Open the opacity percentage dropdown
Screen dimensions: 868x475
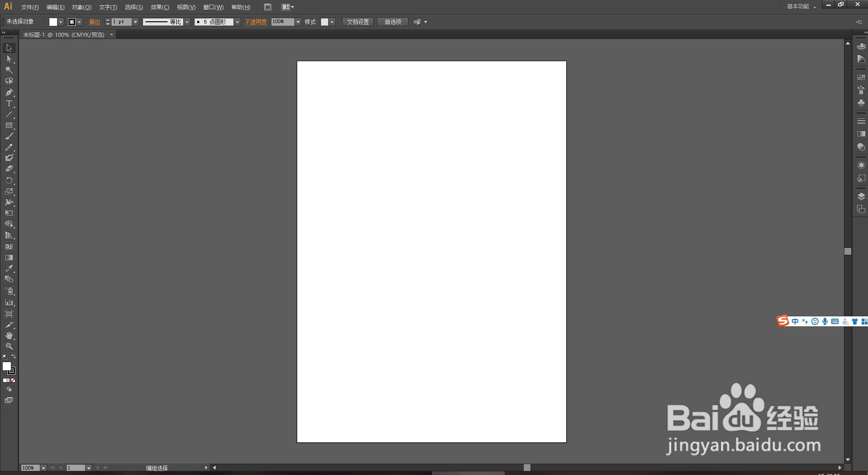298,22
